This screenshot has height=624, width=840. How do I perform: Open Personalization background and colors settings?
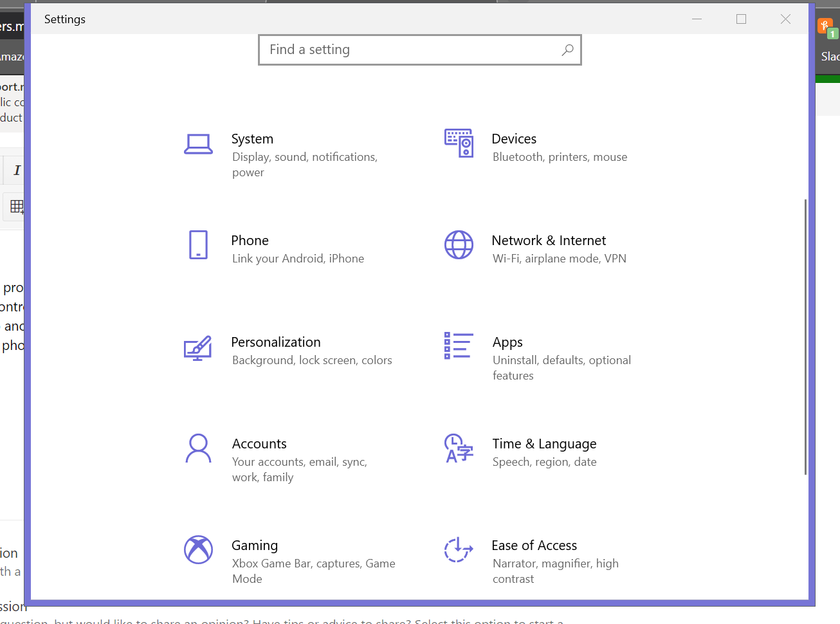[x=276, y=342]
